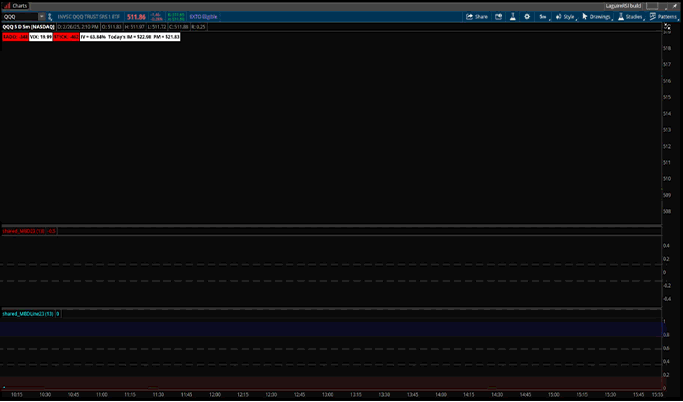The height and width of the screenshot is (402, 683).
Task: Click the EXTO Eligible label
Action: point(203,17)
